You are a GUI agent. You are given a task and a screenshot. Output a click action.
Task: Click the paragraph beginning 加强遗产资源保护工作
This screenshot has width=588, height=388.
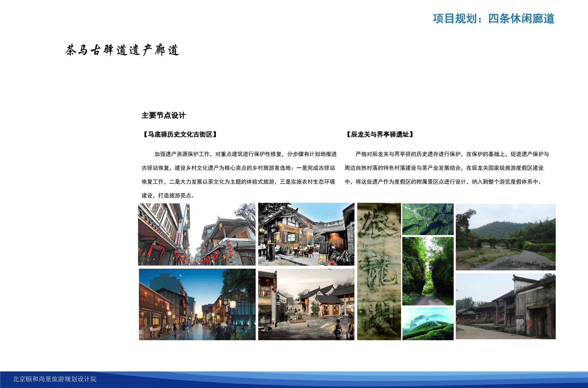click(x=239, y=175)
